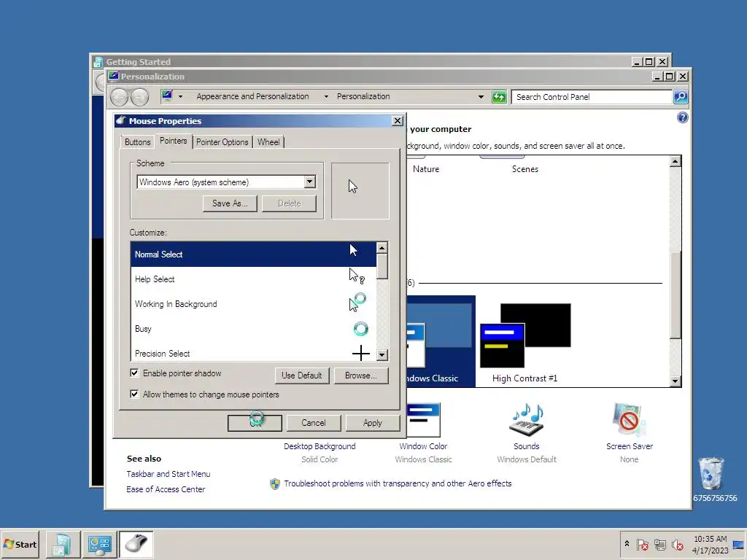This screenshot has height=560, width=747.
Task: Click the Personalization breadcrumb
Action: pos(363,96)
